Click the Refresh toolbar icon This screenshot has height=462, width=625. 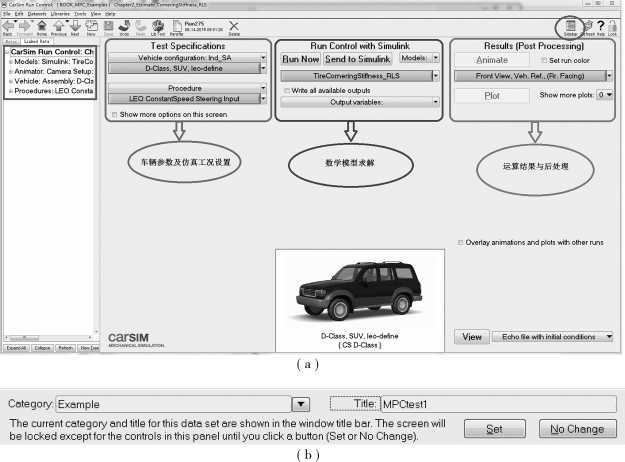coord(588,26)
